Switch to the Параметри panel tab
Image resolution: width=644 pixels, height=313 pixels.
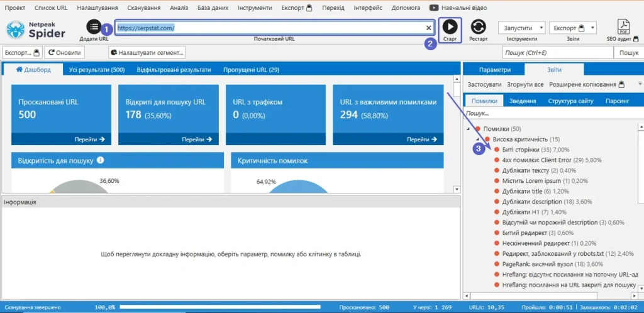tap(494, 70)
